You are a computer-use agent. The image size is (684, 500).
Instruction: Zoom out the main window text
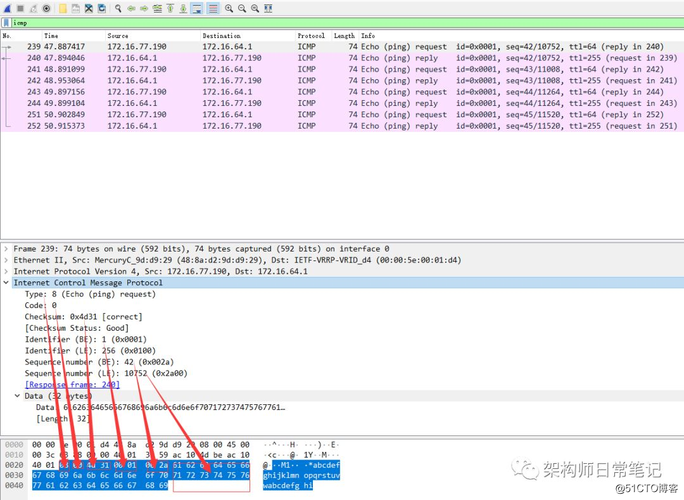tap(242, 8)
